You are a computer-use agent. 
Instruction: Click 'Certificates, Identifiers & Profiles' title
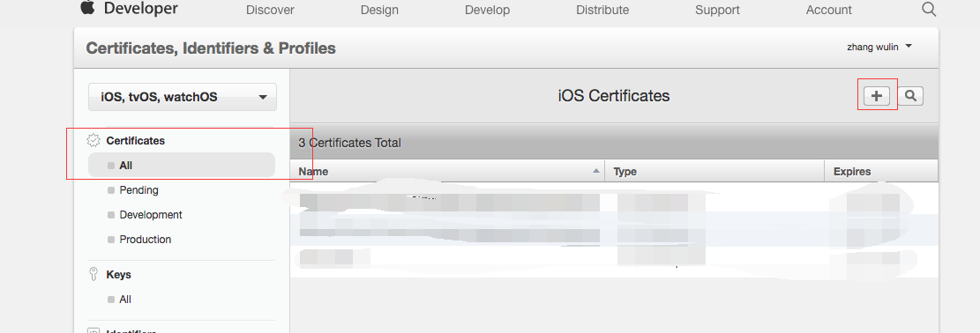[x=211, y=48]
